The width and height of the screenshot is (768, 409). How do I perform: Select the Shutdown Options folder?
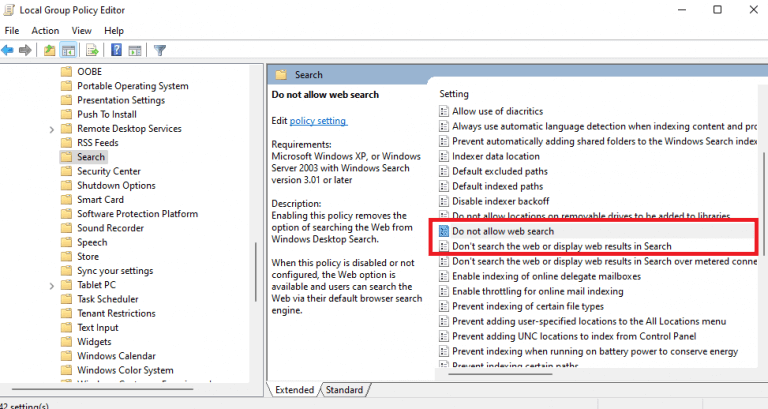pyautogui.click(x=116, y=185)
